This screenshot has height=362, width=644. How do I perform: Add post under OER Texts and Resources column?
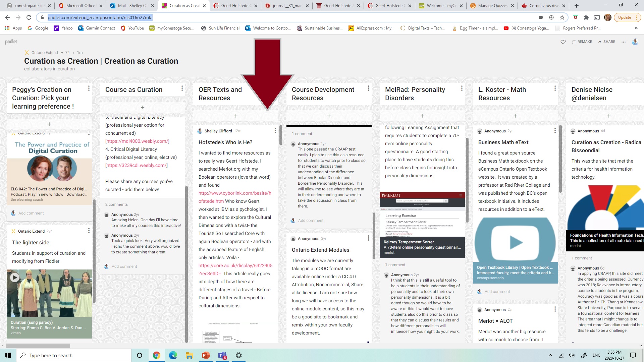coord(236,116)
